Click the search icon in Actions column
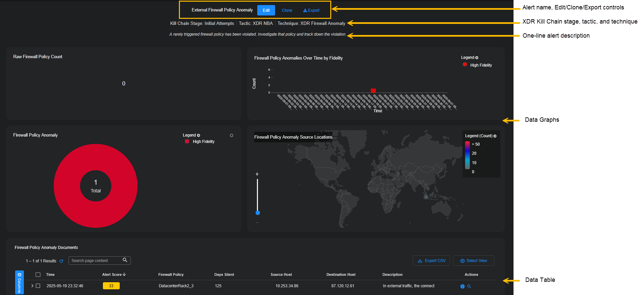This screenshot has height=295, width=644. point(469,286)
